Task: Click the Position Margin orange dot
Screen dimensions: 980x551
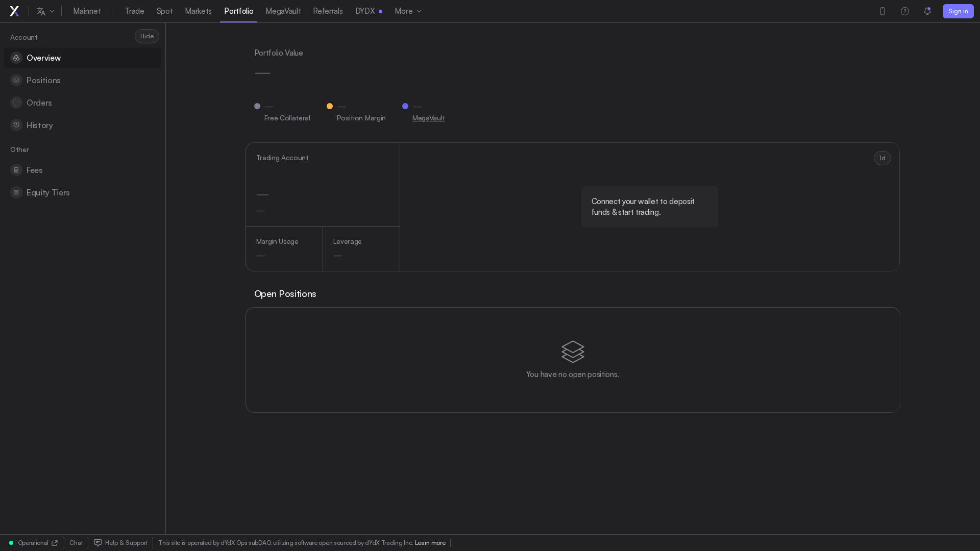Action: click(x=330, y=106)
